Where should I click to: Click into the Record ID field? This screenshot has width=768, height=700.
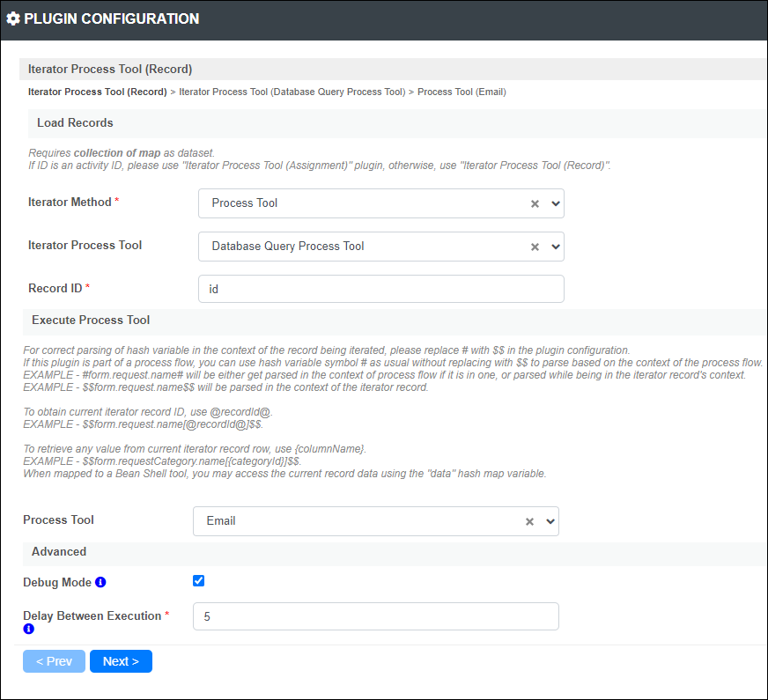click(381, 289)
